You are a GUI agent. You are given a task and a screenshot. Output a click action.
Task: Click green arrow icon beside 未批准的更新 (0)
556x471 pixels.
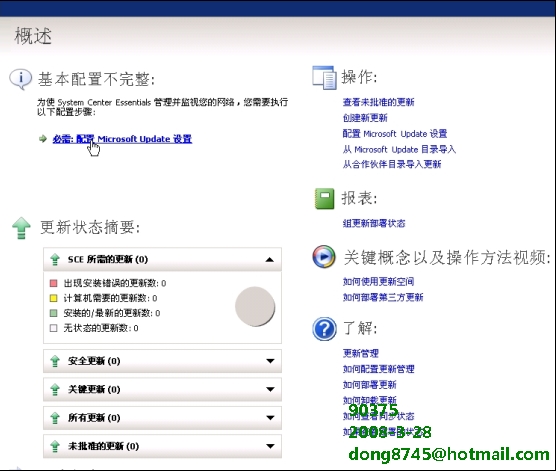pyautogui.click(x=55, y=446)
